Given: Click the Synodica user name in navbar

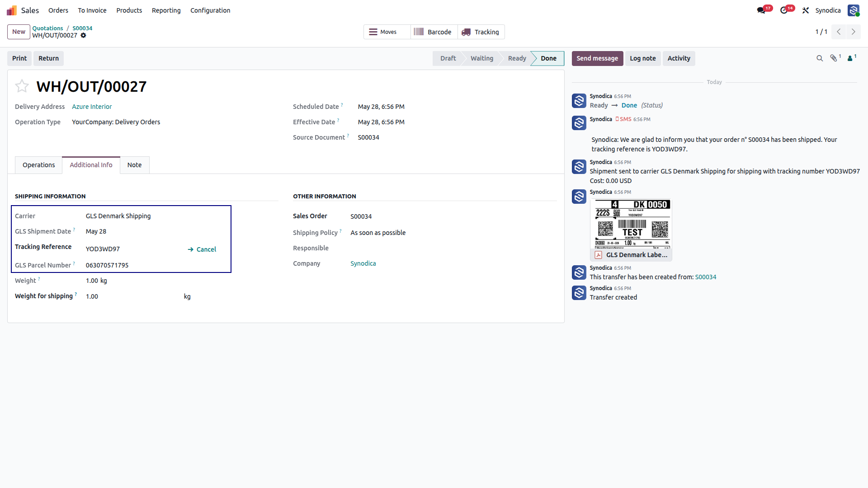Looking at the screenshot, I should [828, 10].
